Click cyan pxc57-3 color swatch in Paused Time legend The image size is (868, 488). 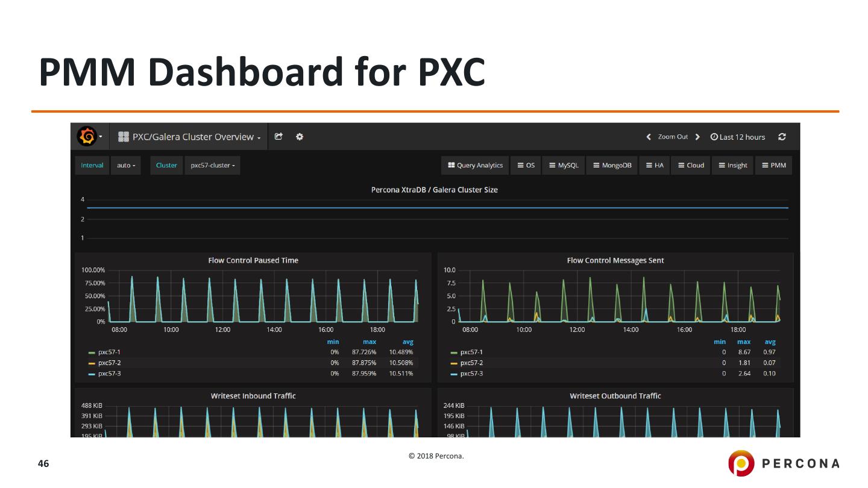(x=92, y=374)
